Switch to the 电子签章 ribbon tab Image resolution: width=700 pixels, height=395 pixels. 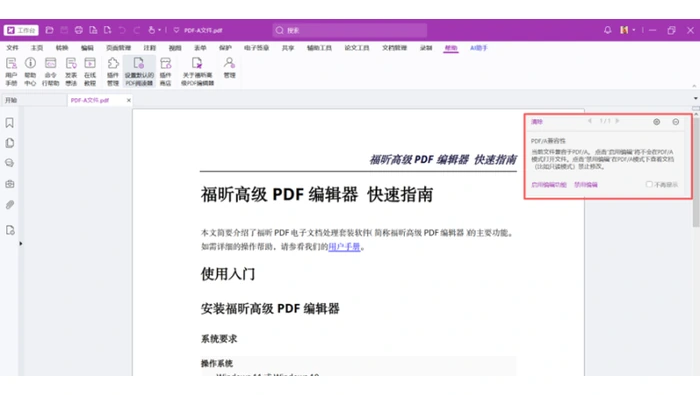[256, 48]
